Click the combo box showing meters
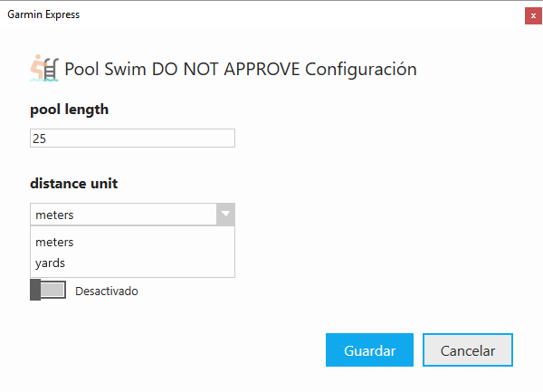543x392 pixels. point(132,215)
